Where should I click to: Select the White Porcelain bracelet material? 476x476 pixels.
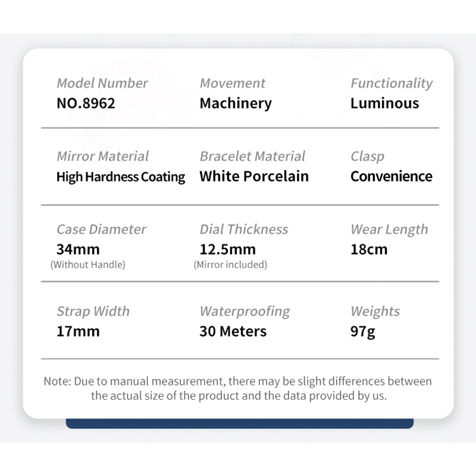pyautogui.click(x=254, y=176)
